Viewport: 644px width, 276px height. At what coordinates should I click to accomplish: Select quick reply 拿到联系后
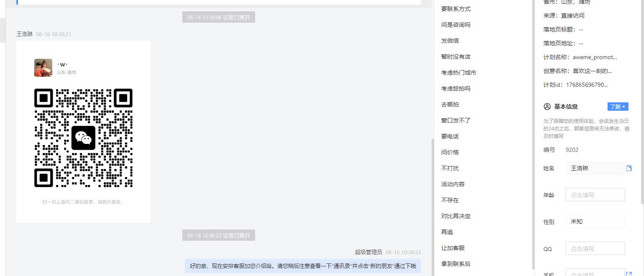pos(455,264)
